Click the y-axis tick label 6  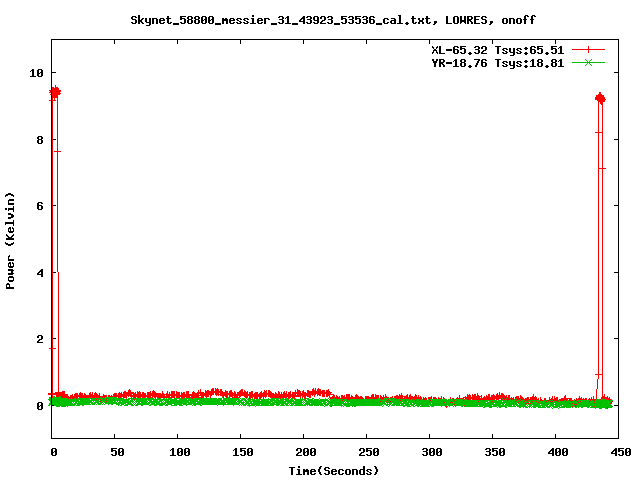(x=40, y=206)
